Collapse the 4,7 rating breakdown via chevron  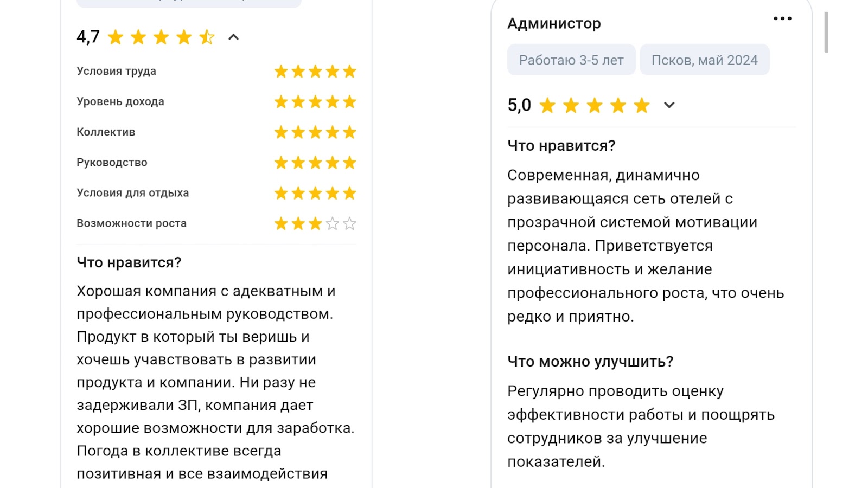click(233, 37)
